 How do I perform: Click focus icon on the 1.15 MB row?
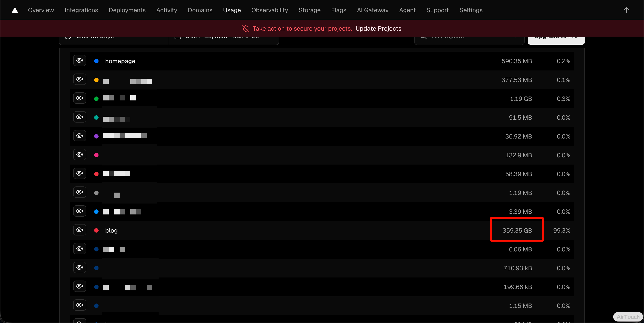pyautogui.click(x=80, y=305)
